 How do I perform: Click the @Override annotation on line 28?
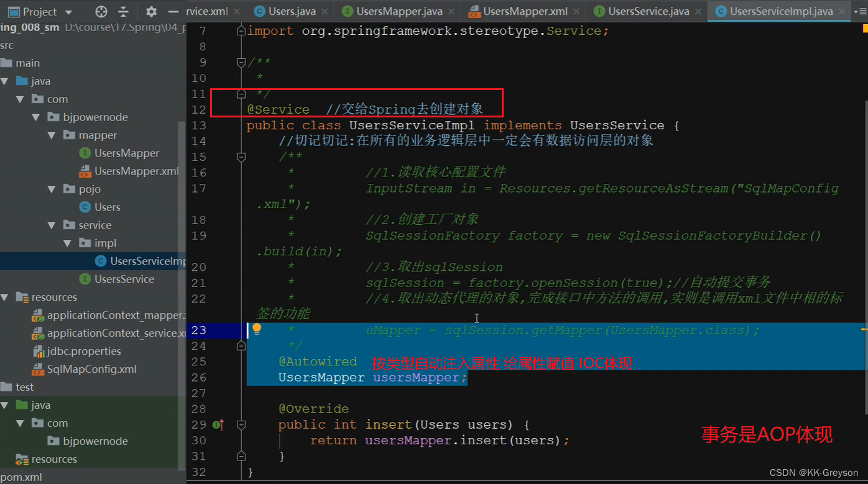click(x=313, y=409)
